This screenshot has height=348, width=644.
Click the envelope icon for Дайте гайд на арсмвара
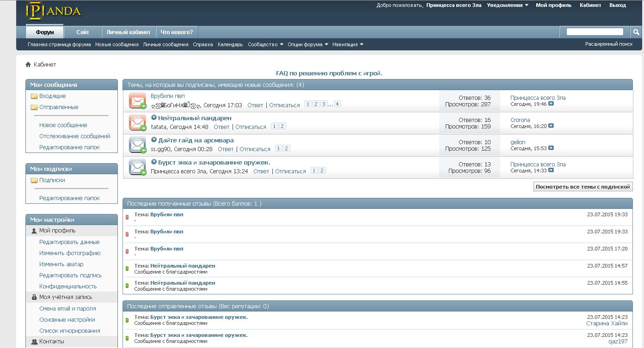click(137, 145)
